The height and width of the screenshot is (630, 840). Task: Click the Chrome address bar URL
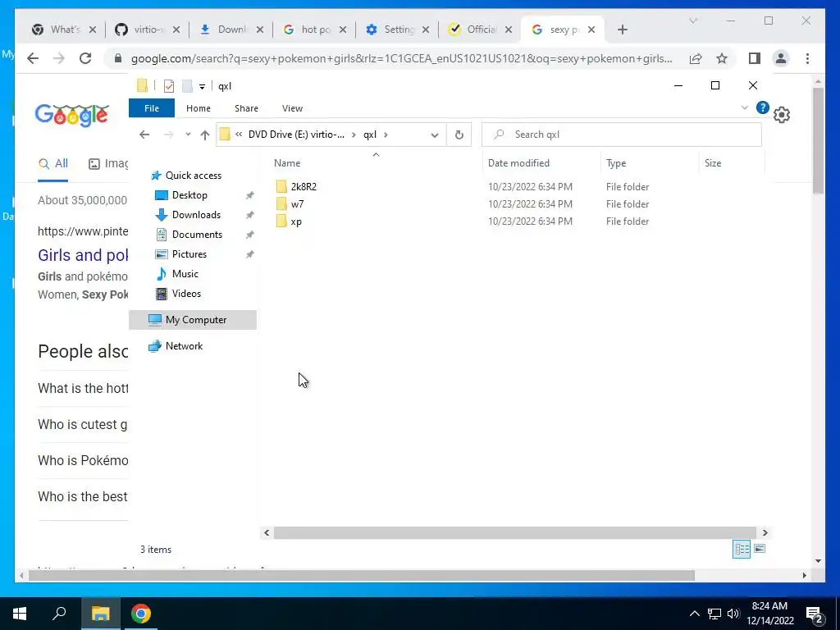coord(401,58)
